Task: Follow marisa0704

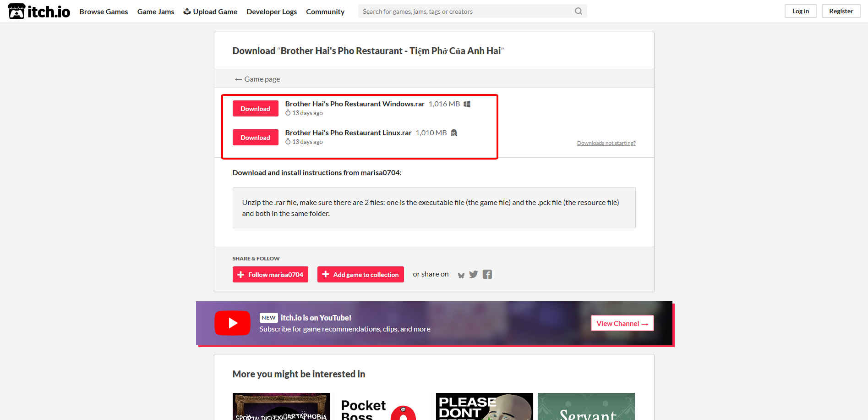Action: point(270,275)
